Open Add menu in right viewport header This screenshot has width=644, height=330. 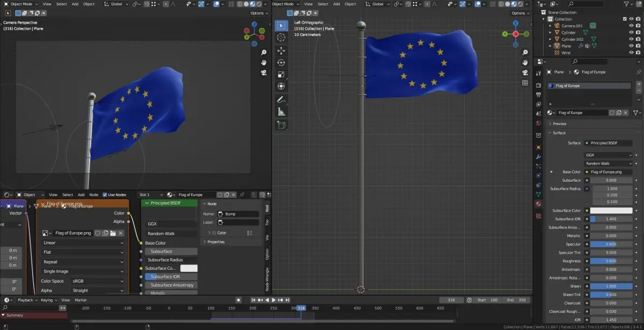336,4
